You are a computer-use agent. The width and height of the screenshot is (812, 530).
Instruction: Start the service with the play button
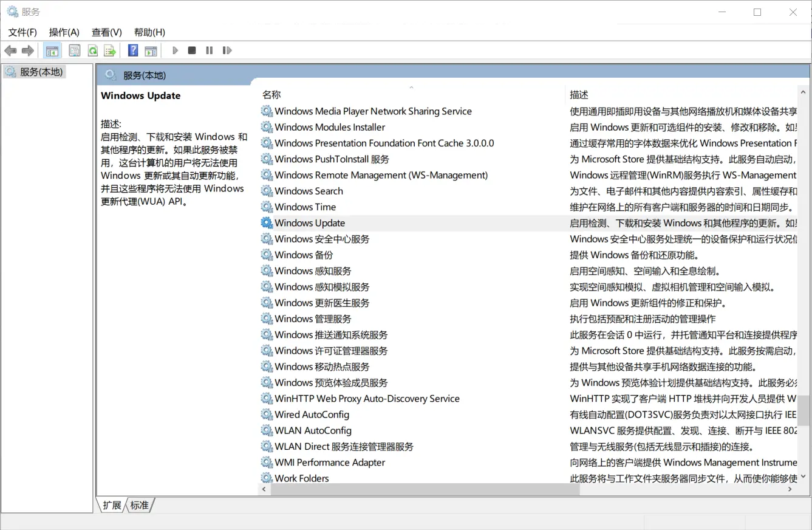tap(175, 50)
